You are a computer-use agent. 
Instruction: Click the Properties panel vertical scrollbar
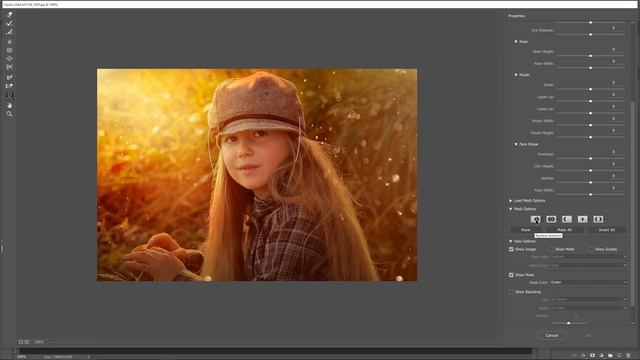[x=633, y=204]
